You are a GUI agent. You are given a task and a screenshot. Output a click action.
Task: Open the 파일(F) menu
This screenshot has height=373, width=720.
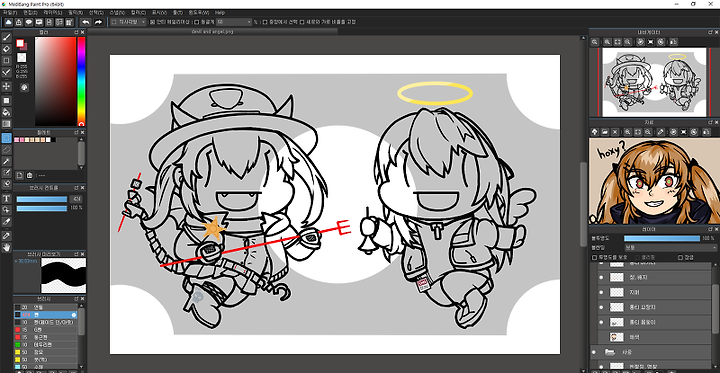[10, 12]
